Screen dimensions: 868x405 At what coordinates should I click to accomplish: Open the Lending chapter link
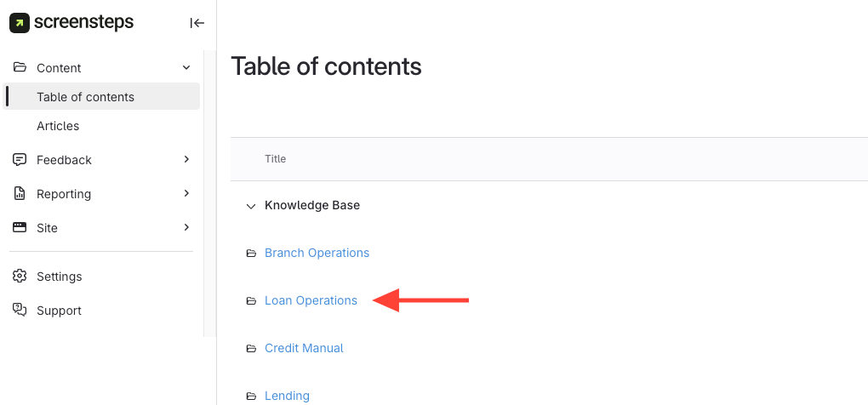pyautogui.click(x=287, y=396)
